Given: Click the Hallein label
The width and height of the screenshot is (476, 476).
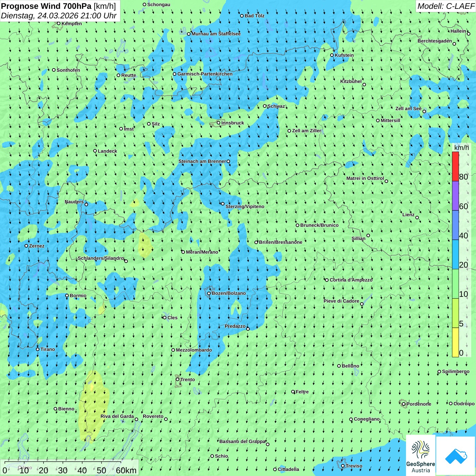Looking at the screenshot, I should tap(458, 31).
